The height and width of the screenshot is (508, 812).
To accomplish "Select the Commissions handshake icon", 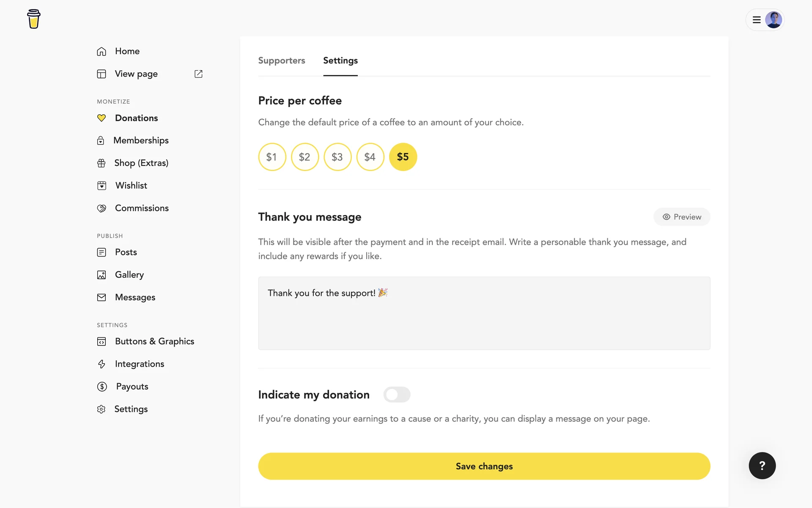I will 101,208.
